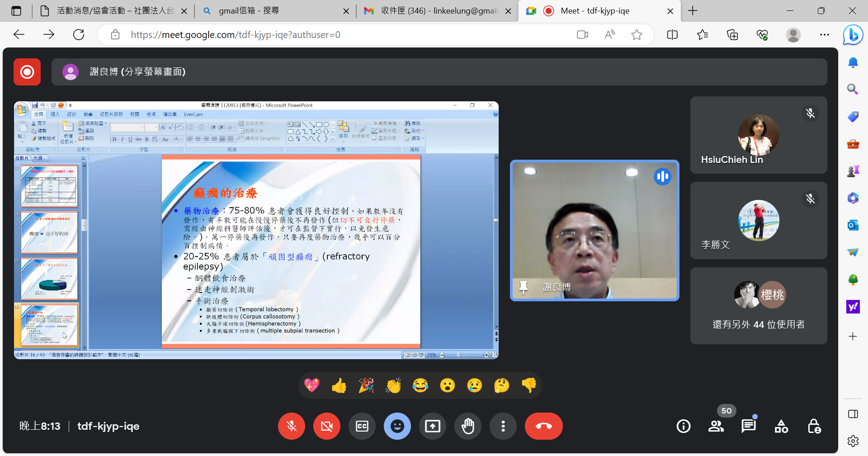Toggle split screen in Edge
The image size is (868, 456).
coord(672,35)
